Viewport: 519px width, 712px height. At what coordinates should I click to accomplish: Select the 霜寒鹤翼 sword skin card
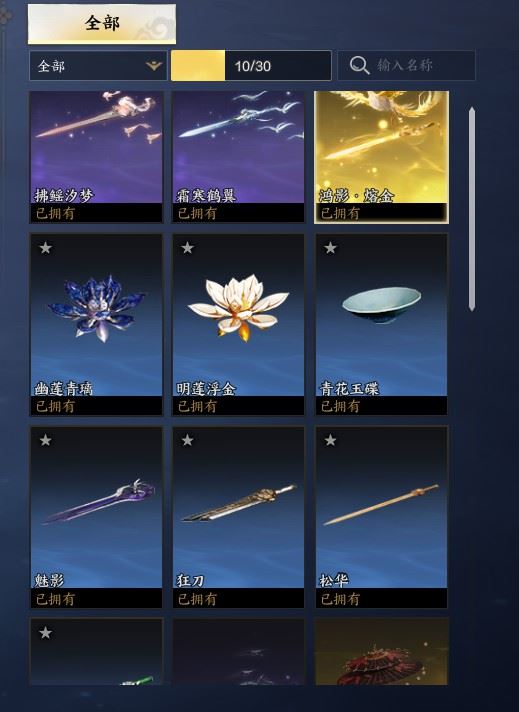tap(238, 157)
